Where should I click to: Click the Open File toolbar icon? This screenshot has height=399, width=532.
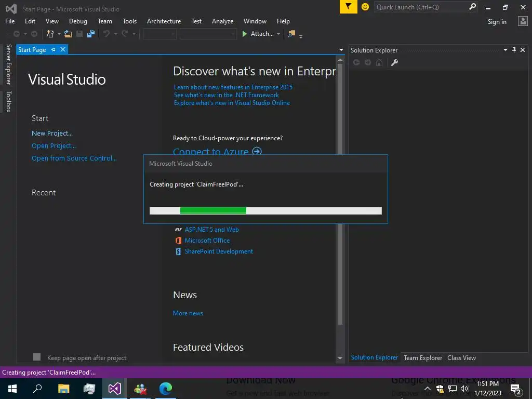[68, 34]
